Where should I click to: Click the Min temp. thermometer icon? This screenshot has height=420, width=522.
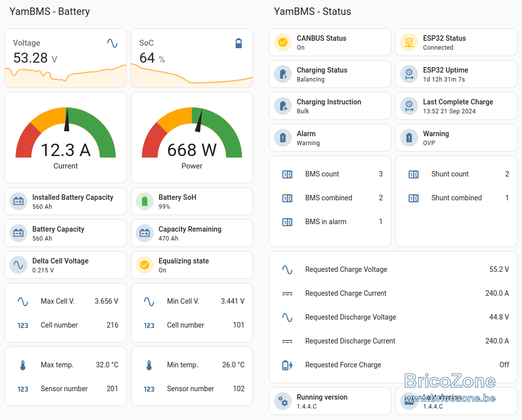click(149, 365)
